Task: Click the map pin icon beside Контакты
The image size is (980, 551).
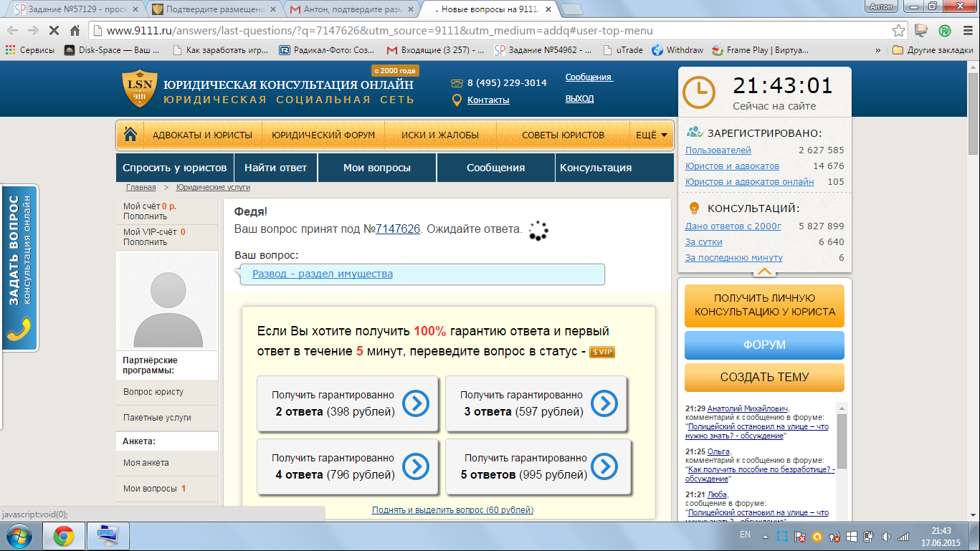Action: (457, 100)
